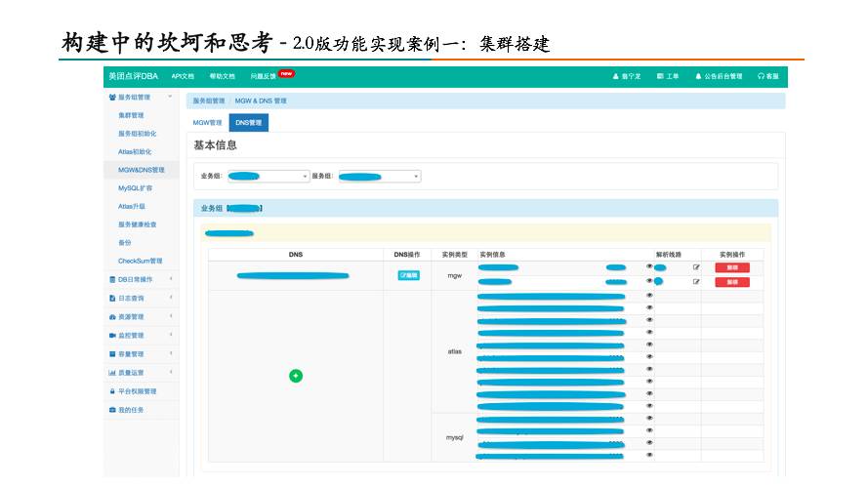868x487 pixels.
Task: Click the green plus add-DNS icon
Action: tap(296, 377)
